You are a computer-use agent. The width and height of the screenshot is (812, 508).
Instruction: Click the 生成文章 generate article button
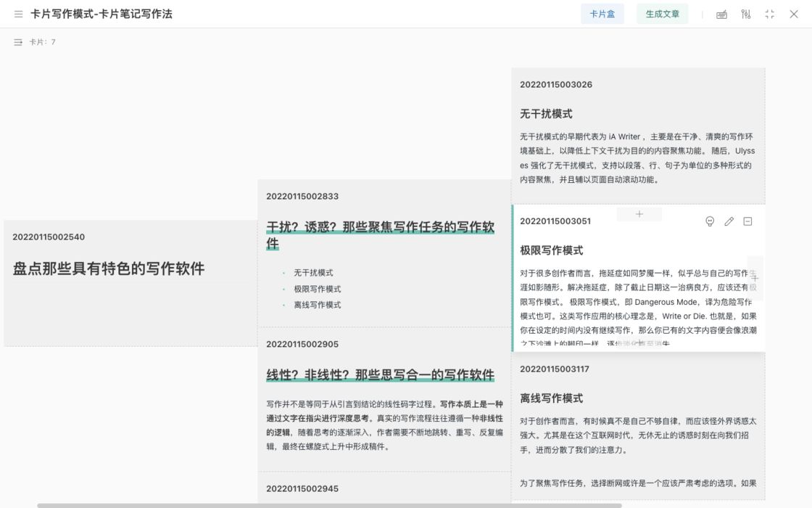click(x=663, y=14)
